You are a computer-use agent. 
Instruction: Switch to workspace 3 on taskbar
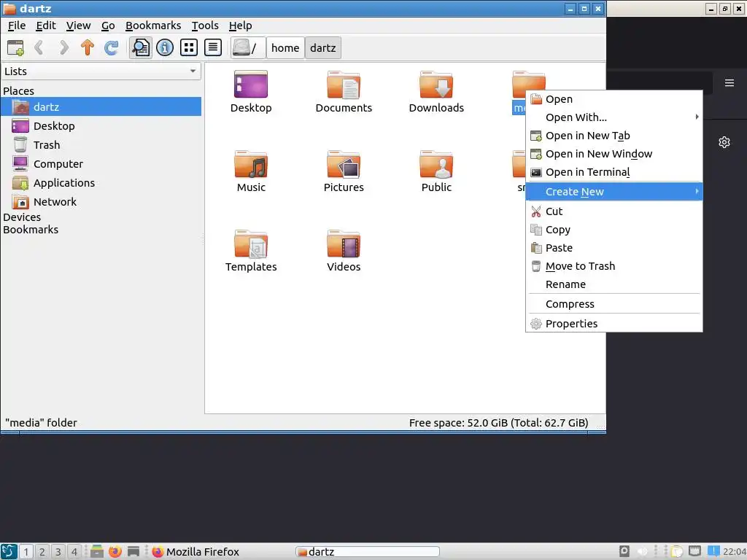point(58,551)
